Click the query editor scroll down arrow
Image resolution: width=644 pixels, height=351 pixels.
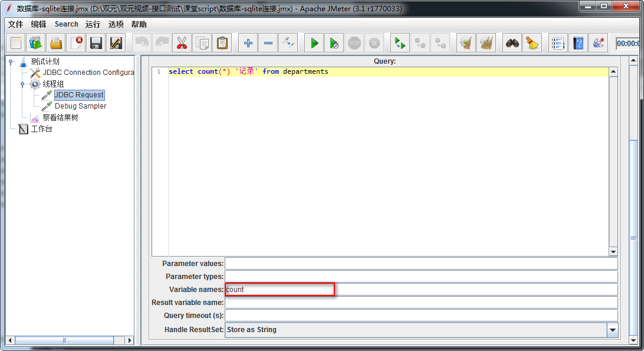click(x=613, y=251)
